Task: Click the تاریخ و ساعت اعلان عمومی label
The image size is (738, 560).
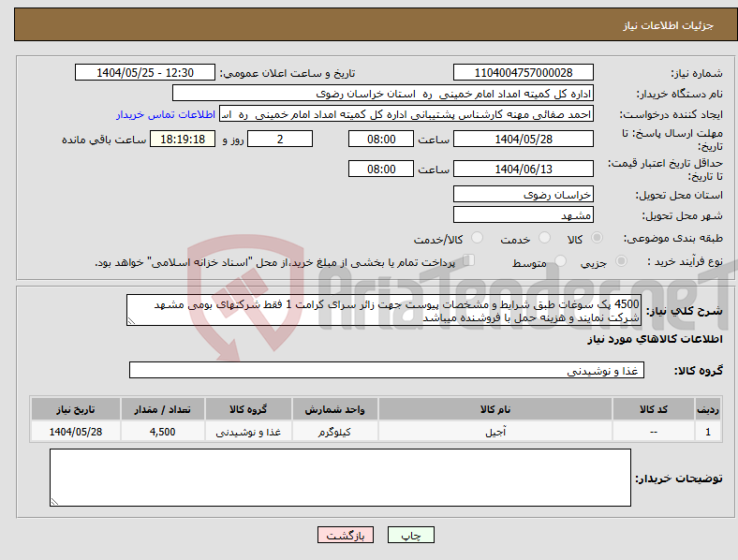Action: tap(288, 73)
